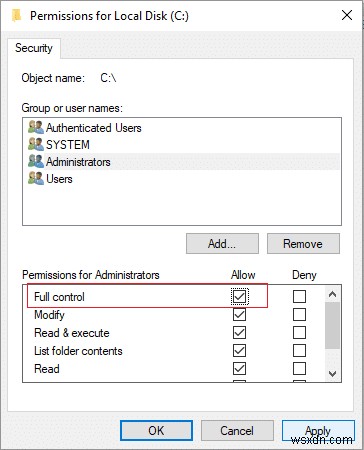
Task: Toggle Allow checkbox for Modify
Action: 239,314
